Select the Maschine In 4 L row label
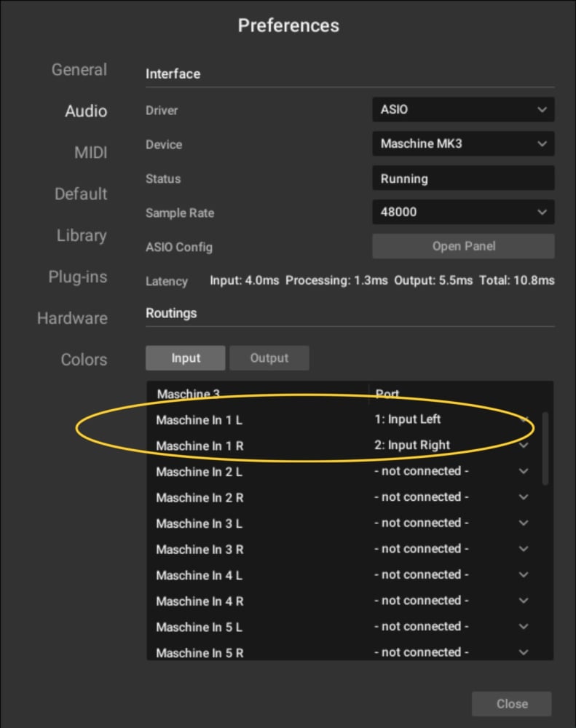Viewport: 576px width, 728px height. (200, 576)
